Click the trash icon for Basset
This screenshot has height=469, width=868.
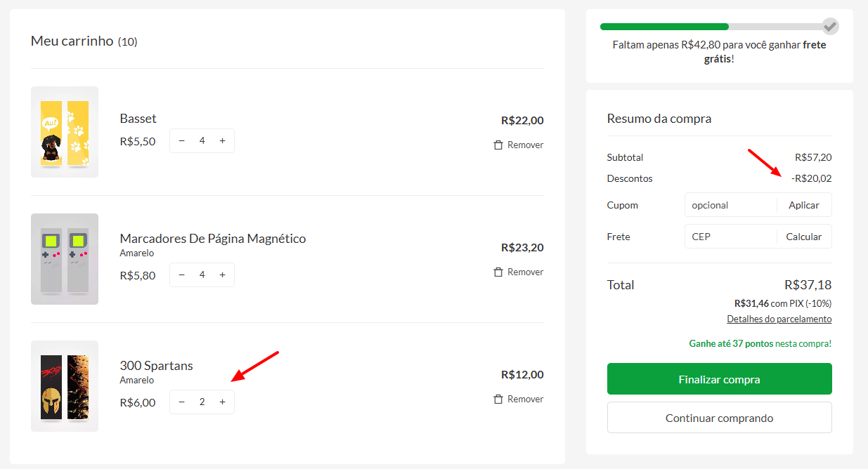pyautogui.click(x=498, y=145)
